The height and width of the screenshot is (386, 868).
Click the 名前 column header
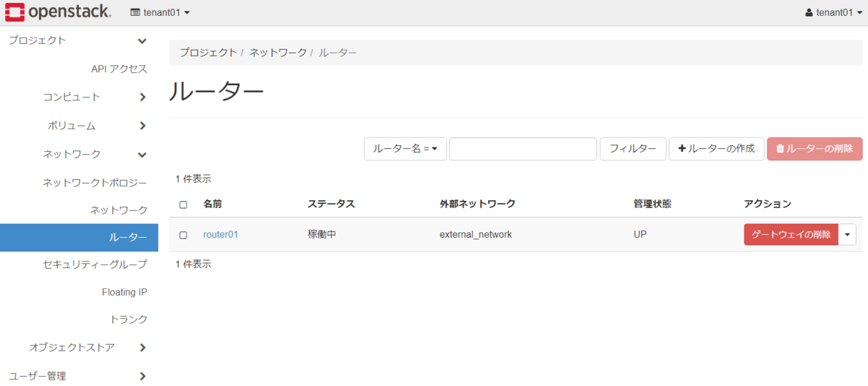click(213, 205)
